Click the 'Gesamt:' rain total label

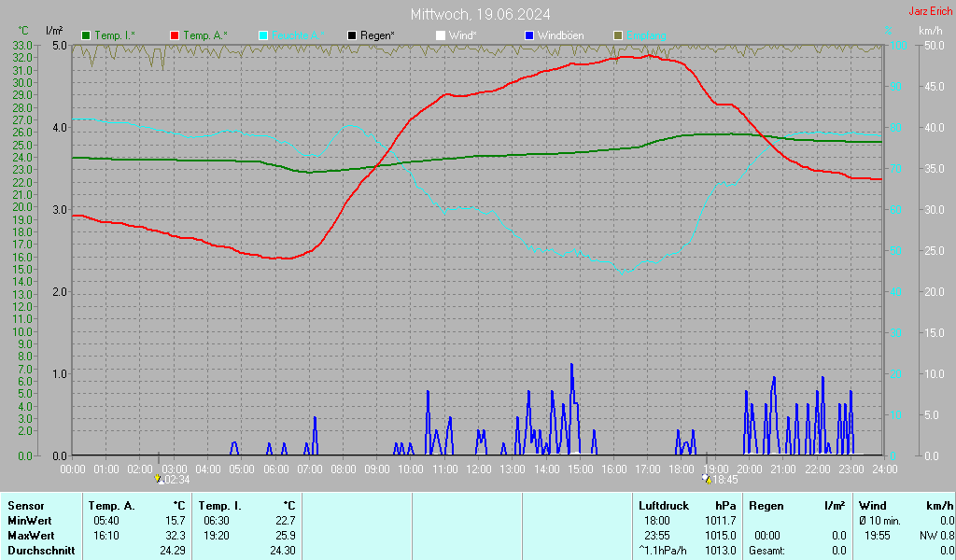(x=767, y=551)
